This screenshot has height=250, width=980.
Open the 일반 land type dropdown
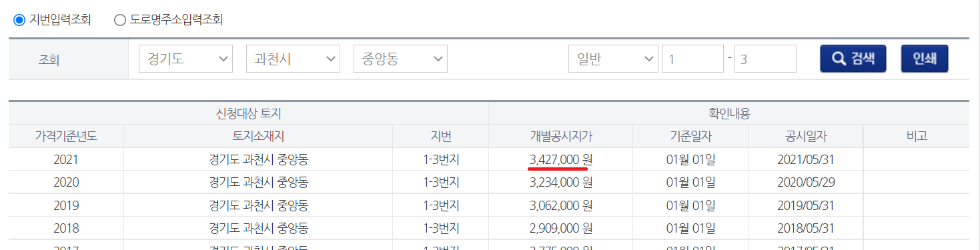[x=613, y=59]
